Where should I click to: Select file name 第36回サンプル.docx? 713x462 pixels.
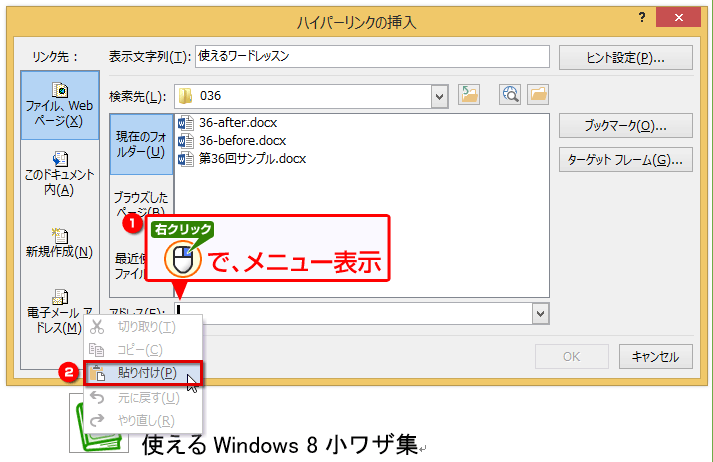[x=252, y=159]
